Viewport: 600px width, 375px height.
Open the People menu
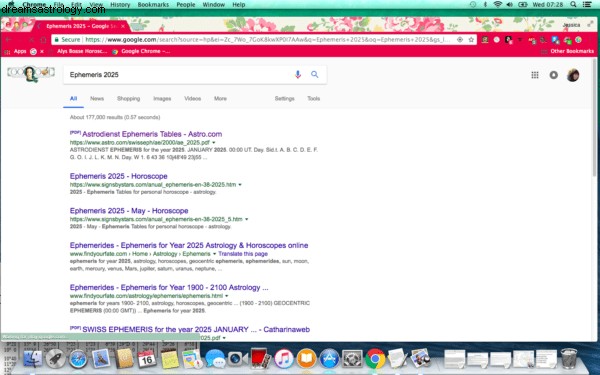tap(186, 5)
